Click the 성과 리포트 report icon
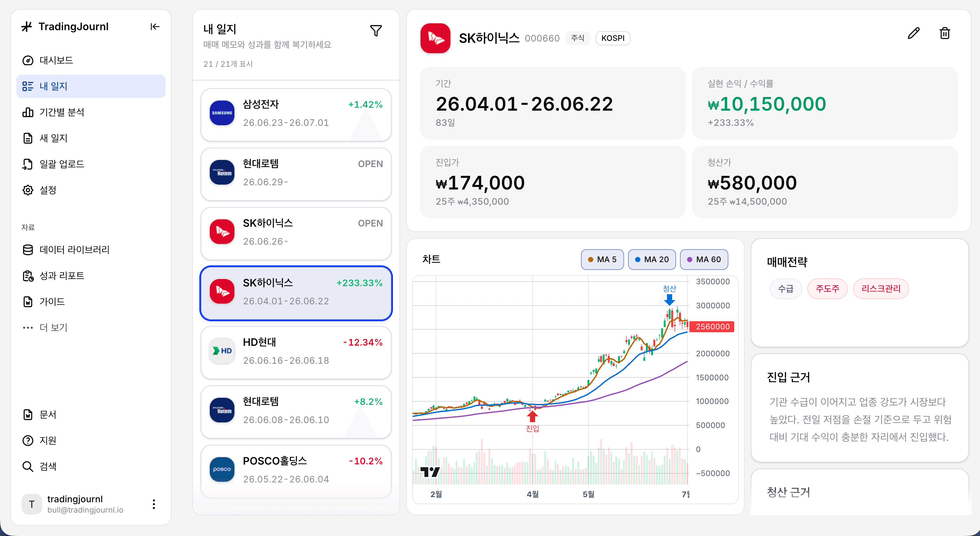The image size is (980, 536). (x=28, y=275)
